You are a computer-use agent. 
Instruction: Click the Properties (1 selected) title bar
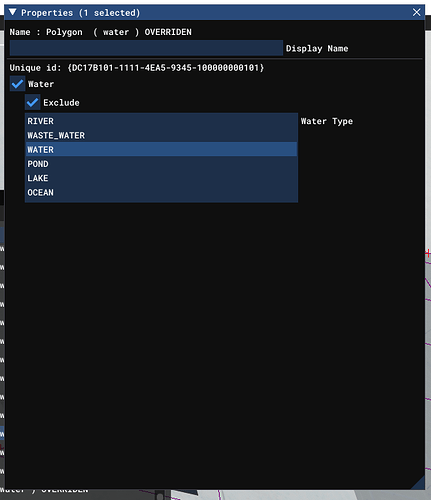click(x=215, y=12)
